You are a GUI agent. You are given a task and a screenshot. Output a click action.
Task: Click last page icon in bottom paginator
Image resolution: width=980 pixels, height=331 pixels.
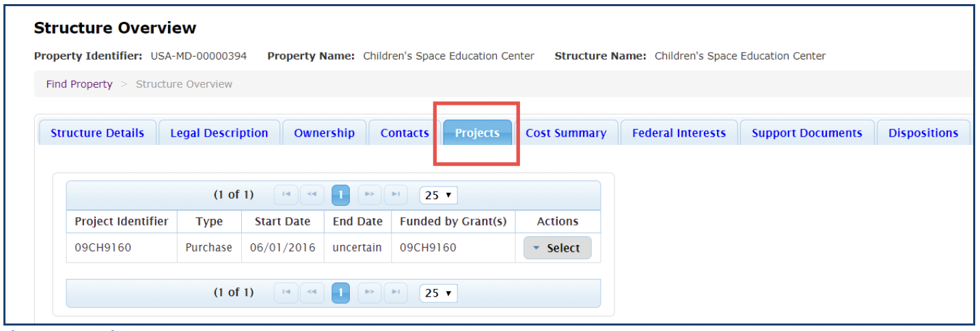(396, 293)
